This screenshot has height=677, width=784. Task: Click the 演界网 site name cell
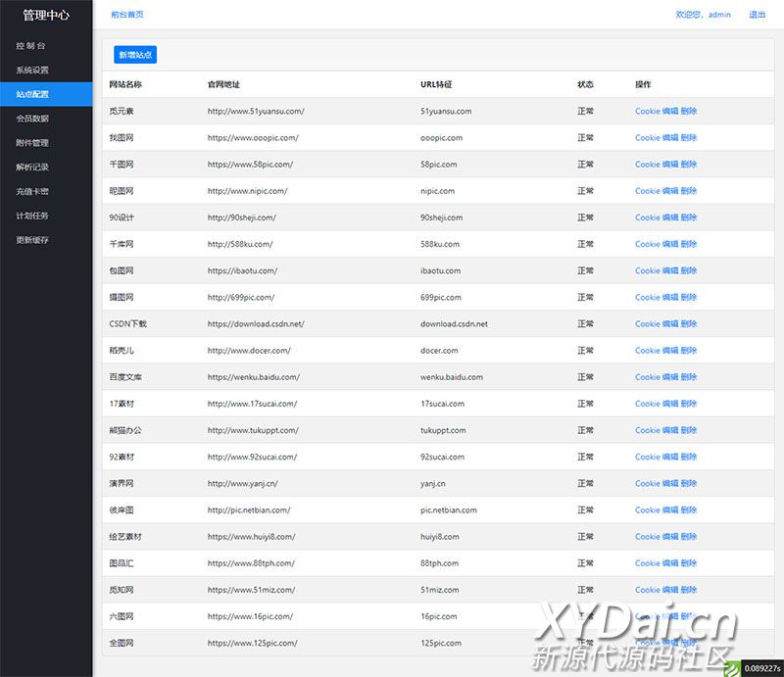pos(122,483)
